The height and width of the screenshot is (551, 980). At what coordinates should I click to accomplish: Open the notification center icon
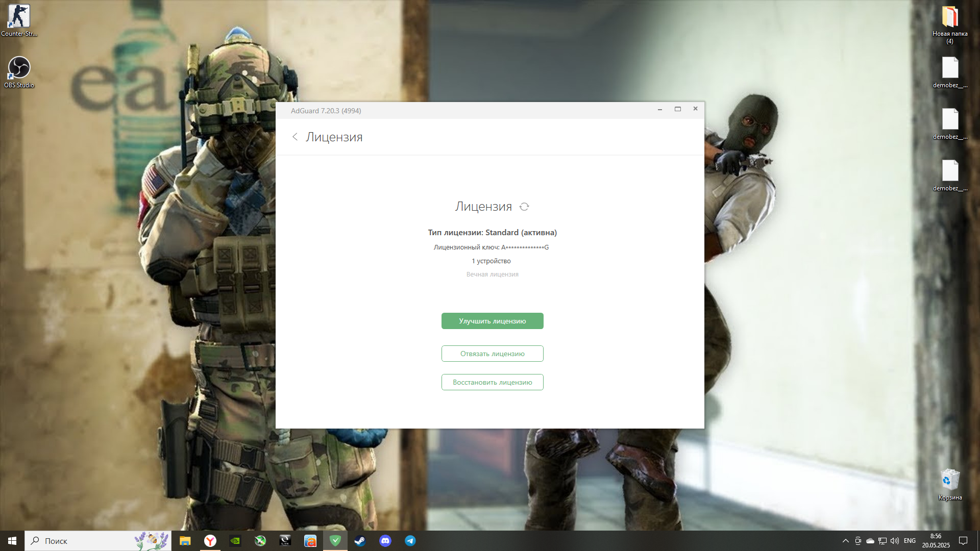[963, 541]
